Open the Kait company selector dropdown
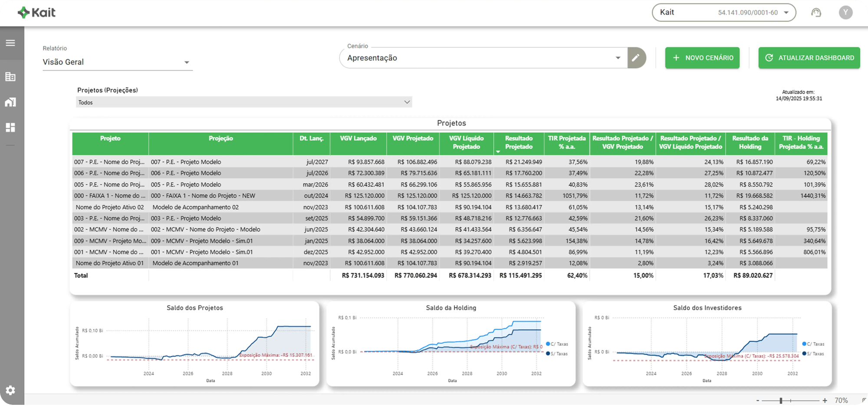 [723, 13]
